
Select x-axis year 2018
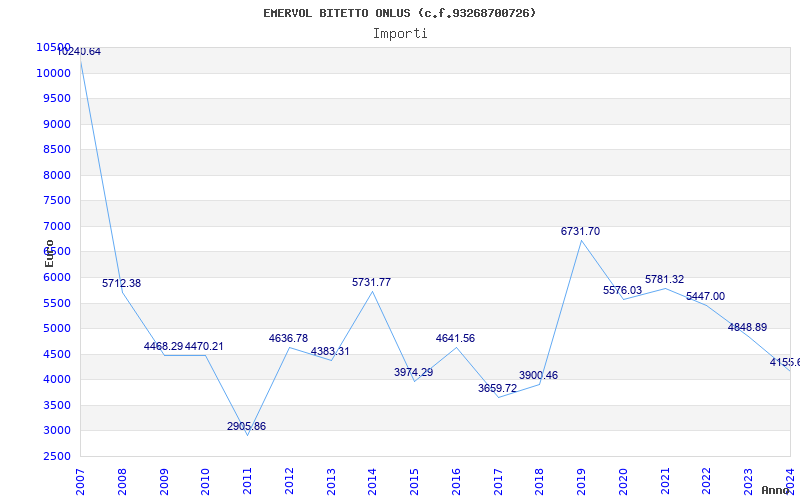coord(539,482)
